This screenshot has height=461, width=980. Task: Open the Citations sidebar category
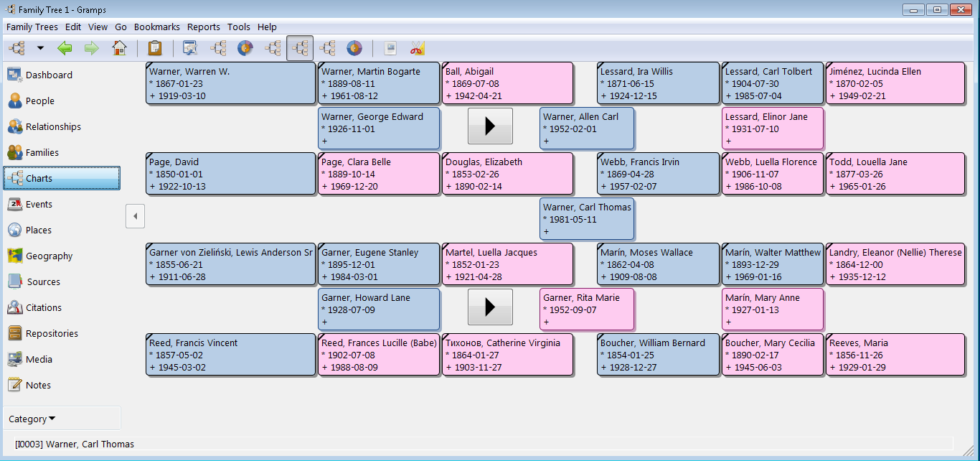62,307
